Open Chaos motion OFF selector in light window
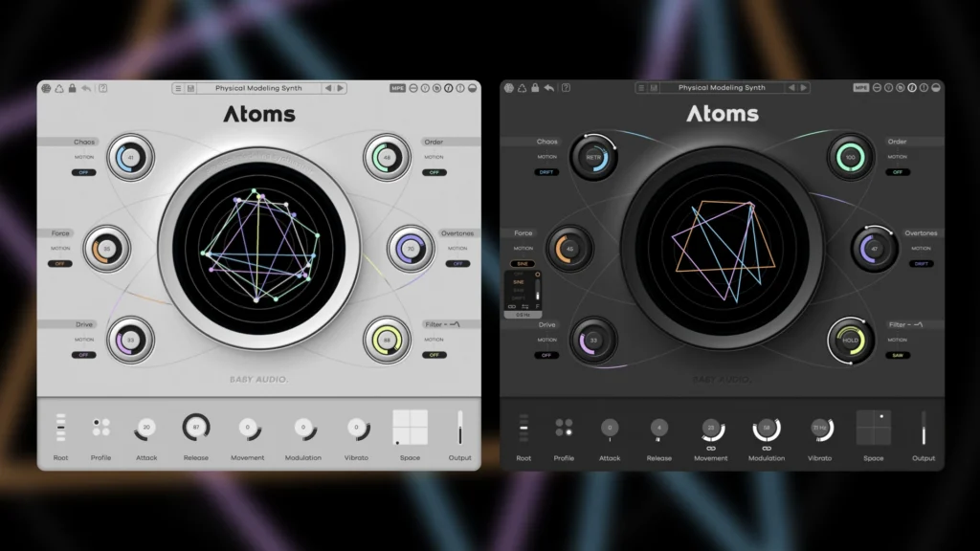 [x=84, y=172]
